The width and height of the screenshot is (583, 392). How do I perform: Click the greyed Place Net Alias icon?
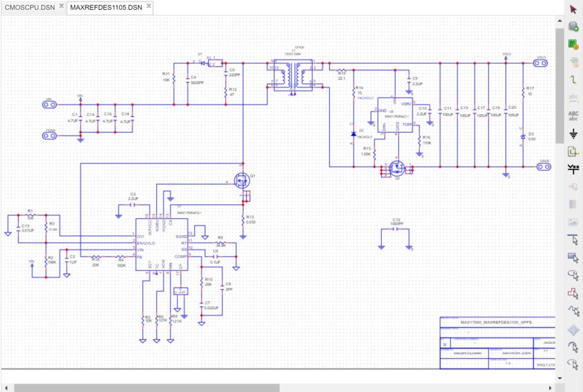click(x=573, y=97)
